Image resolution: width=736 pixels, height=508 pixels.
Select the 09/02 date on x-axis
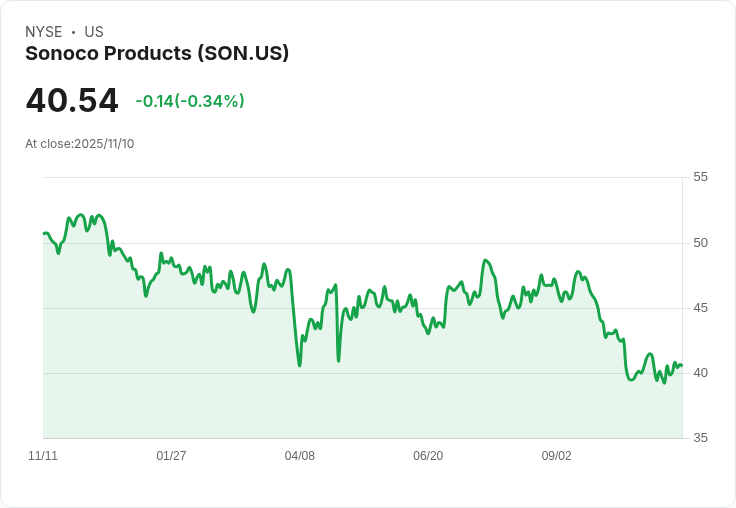click(x=556, y=456)
